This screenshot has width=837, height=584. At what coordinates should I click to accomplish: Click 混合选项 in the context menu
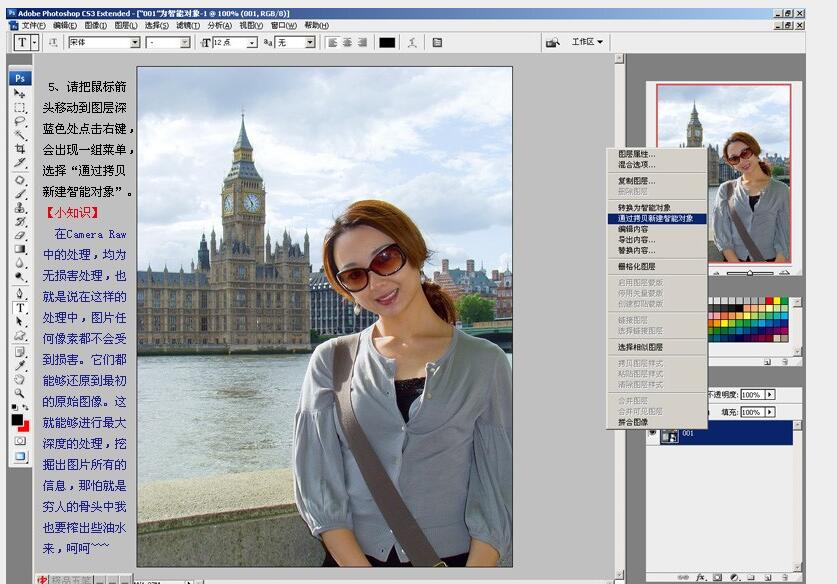click(655, 167)
